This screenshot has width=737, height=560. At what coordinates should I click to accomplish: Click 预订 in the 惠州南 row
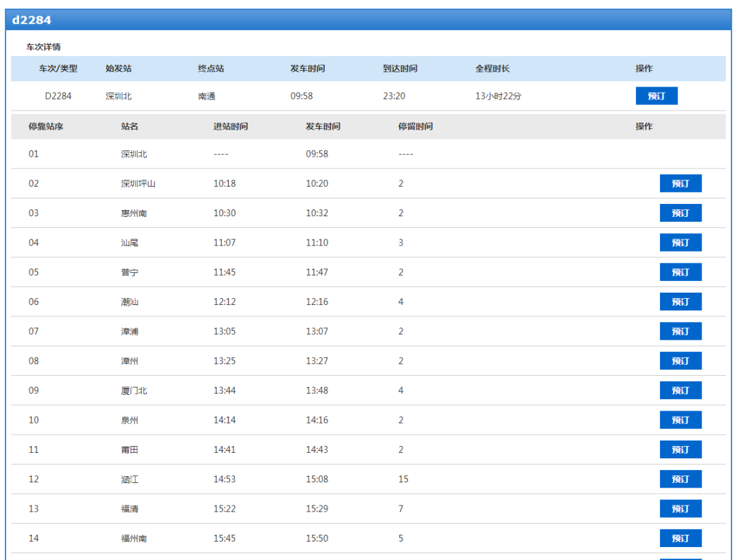pos(680,213)
